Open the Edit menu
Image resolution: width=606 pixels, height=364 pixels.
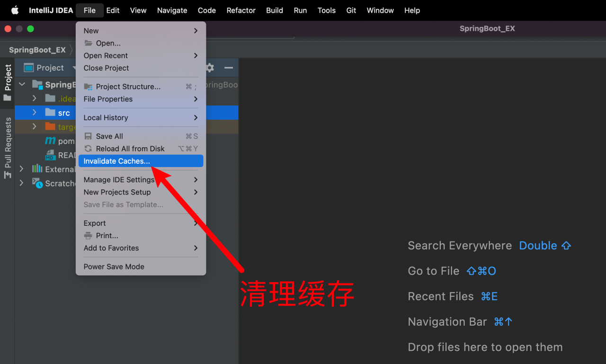(x=113, y=10)
